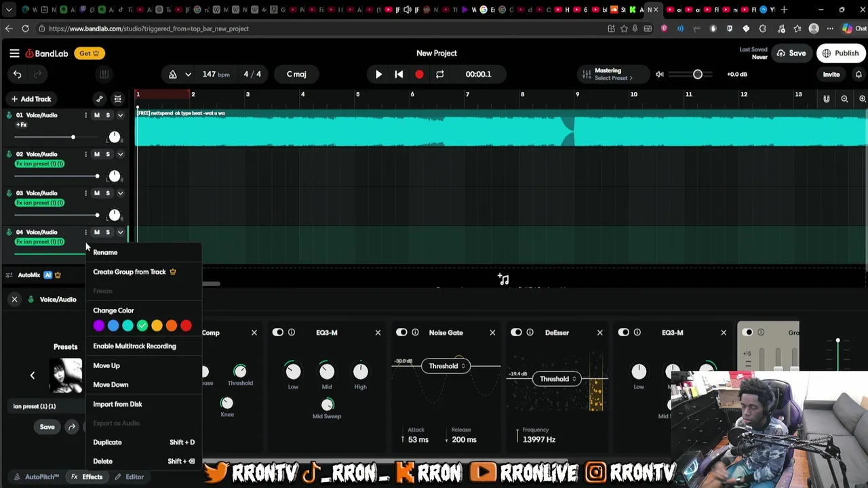The height and width of the screenshot is (488, 868).
Task: Undo the last action arrow
Action: coord(18,75)
